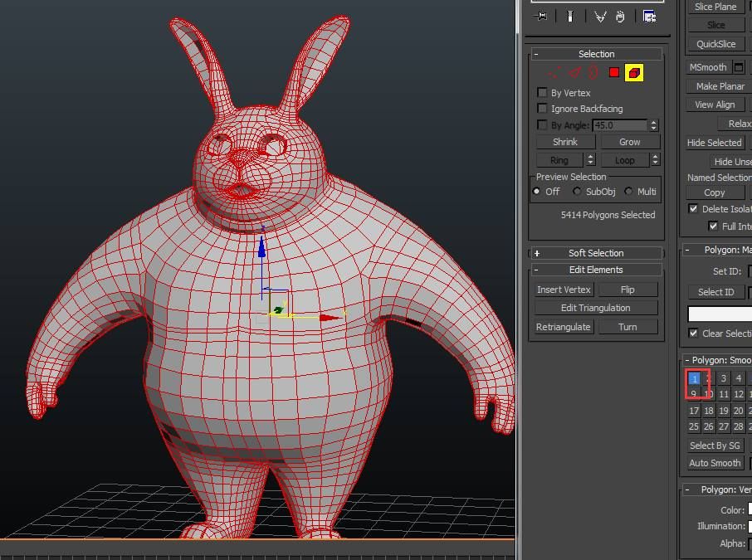Click the Loop spinner arrows

(655, 159)
